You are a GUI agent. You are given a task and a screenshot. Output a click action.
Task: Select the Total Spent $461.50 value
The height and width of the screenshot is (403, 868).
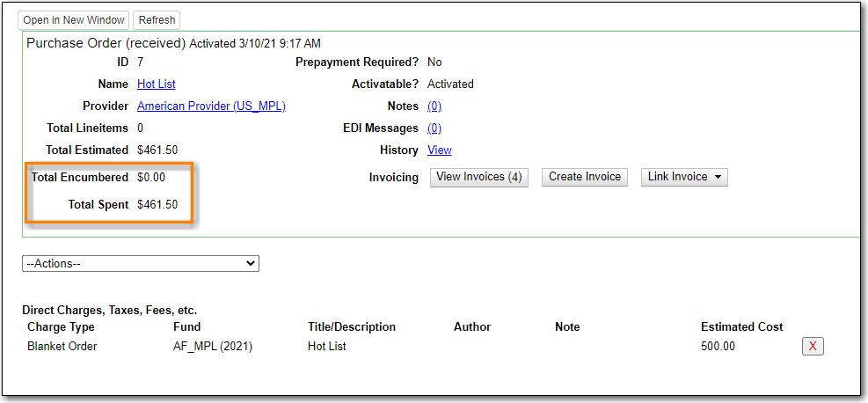point(157,205)
